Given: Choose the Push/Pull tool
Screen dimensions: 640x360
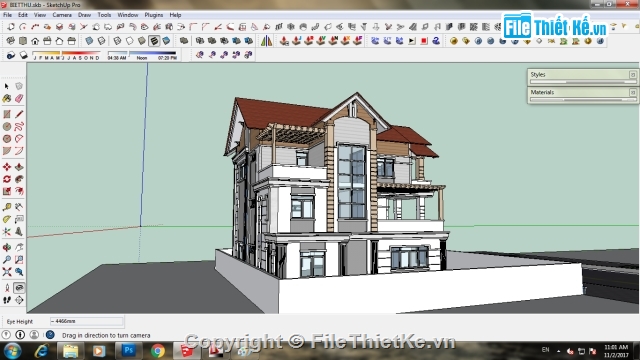Looking at the screenshot, I should click(19, 167).
